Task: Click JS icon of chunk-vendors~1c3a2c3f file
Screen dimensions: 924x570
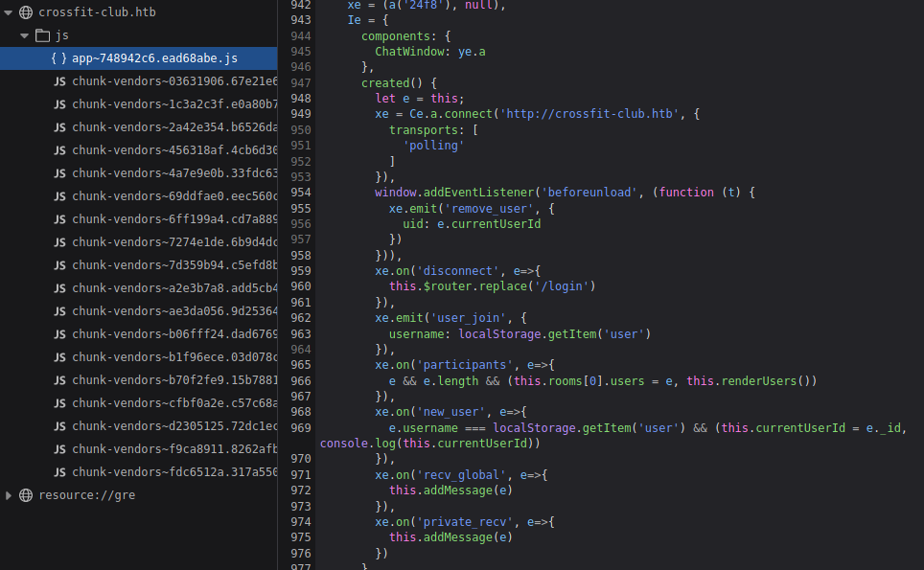Action: pyautogui.click(x=59, y=104)
